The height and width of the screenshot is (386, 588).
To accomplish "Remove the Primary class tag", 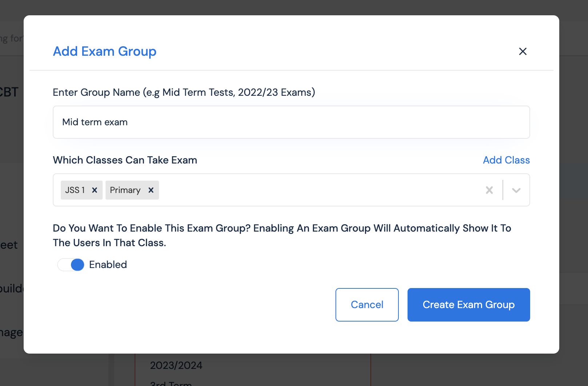I will (x=151, y=190).
